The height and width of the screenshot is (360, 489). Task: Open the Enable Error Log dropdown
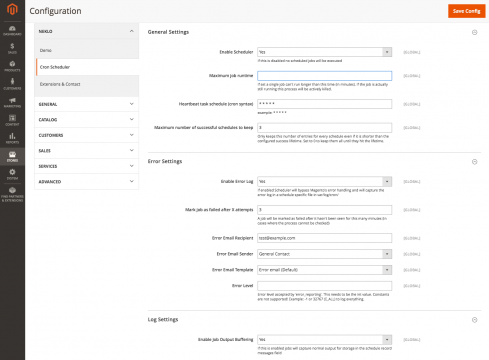point(324,181)
